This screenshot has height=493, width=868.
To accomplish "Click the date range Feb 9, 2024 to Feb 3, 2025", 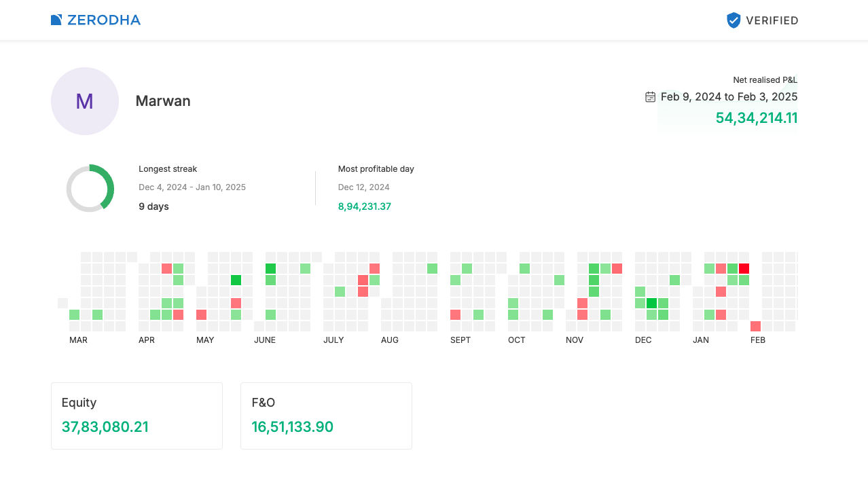I will click(729, 97).
